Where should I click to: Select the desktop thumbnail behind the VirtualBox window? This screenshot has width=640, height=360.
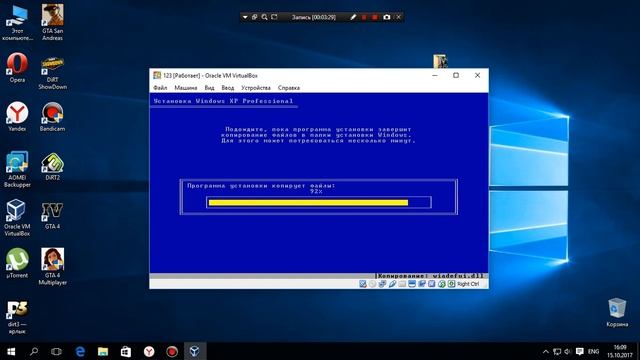point(440,61)
